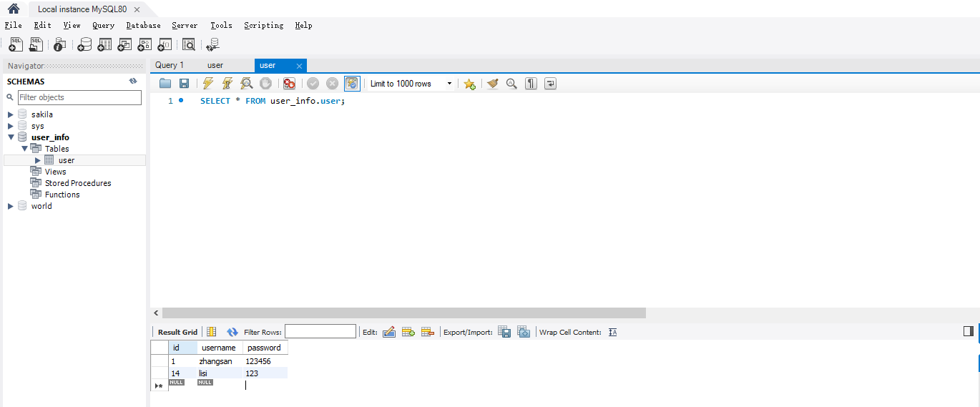Execute the query with lightning icon

point(208,84)
